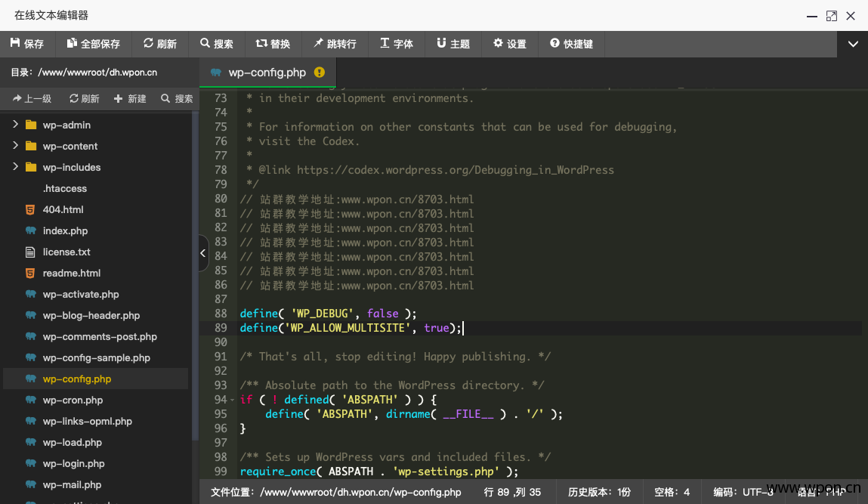Viewport: 868px width, 504px height.
Task: Collapse the toolbar with top-right chevron
Action: pos(853,44)
